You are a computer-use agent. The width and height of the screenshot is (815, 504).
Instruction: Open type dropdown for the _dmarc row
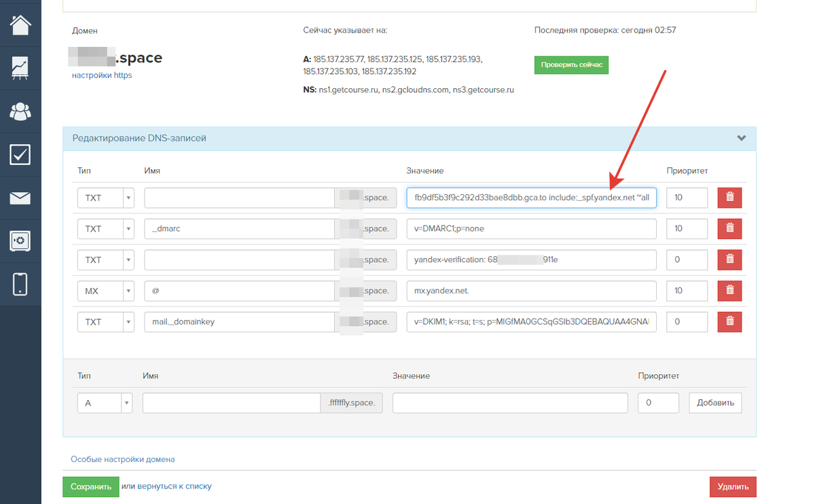(105, 229)
